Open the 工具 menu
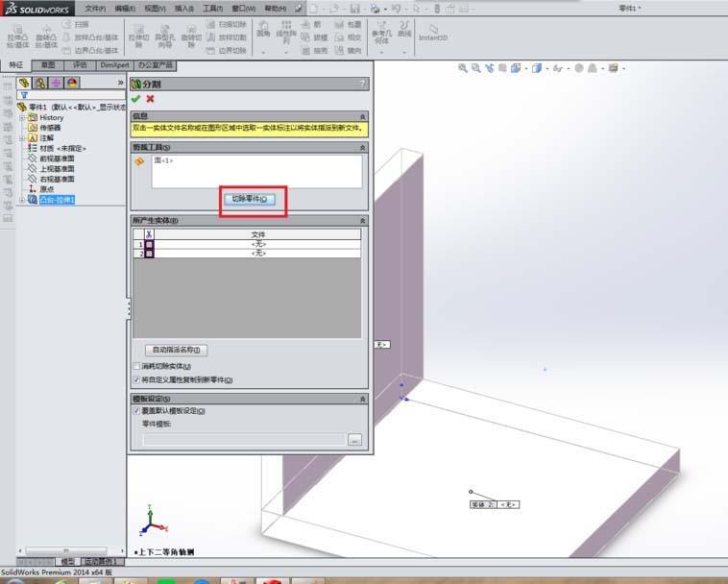 point(213,9)
